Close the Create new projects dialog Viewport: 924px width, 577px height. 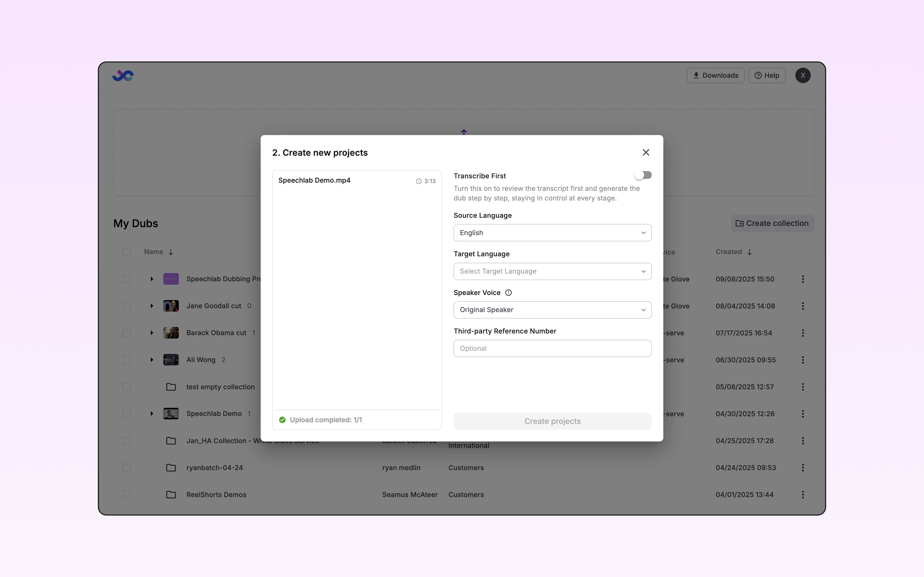coord(646,153)
